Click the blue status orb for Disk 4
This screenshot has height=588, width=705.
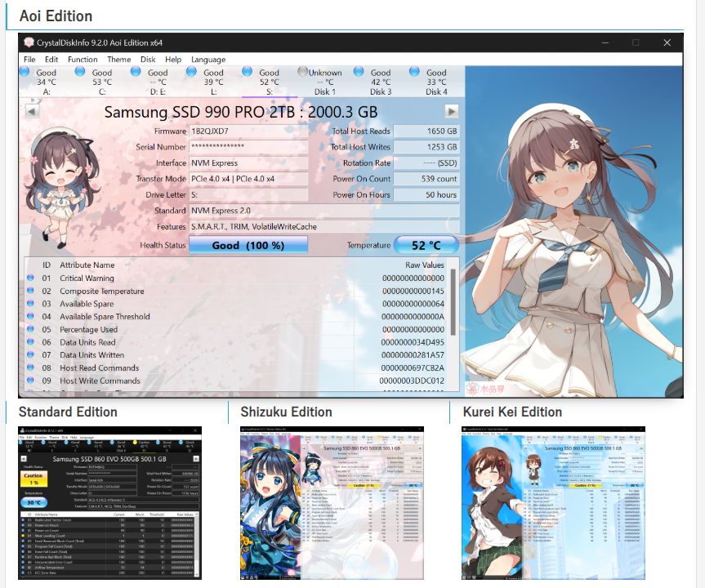coord(414,72)
